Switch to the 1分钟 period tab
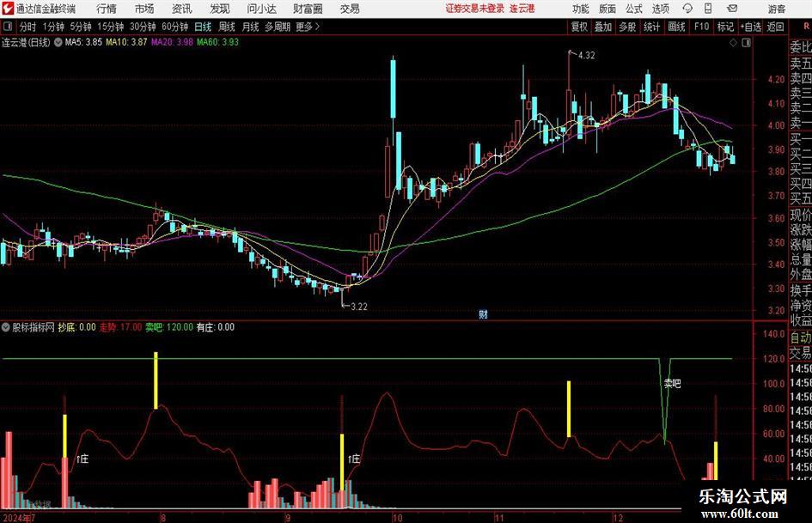 [x=53, y=27]
